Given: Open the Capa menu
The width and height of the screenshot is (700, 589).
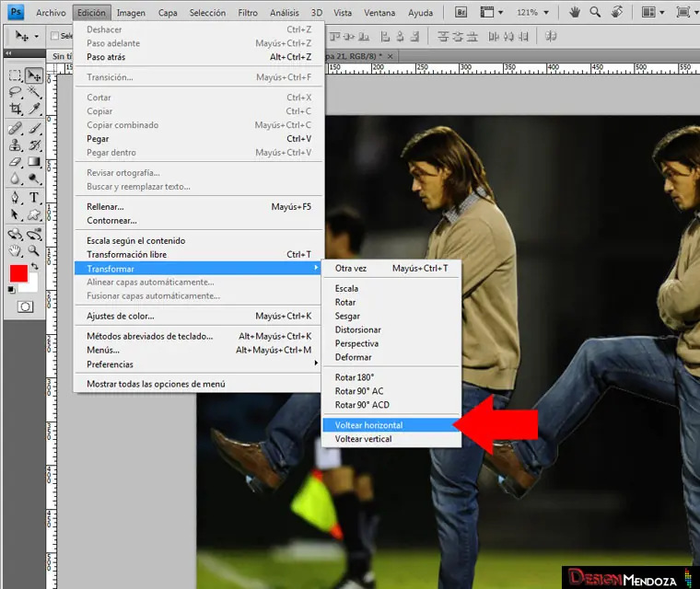Looking at the screenshot, I should coord(168,13).
